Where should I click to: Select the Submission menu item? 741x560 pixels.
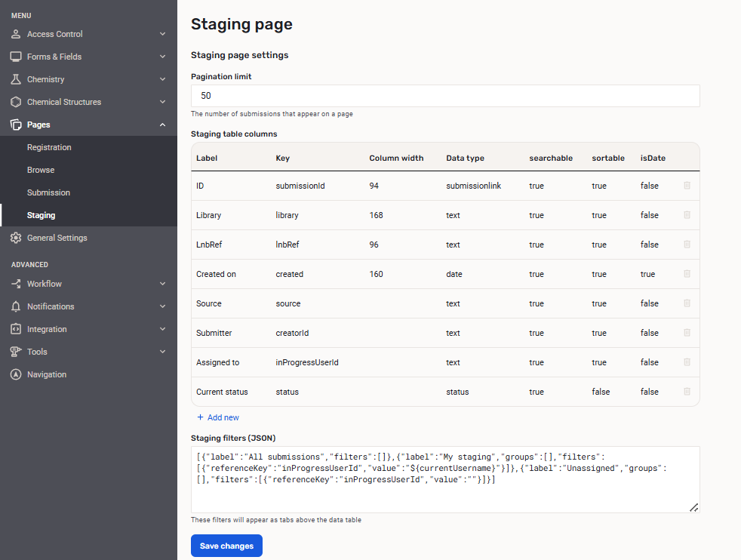pos(48,192)
